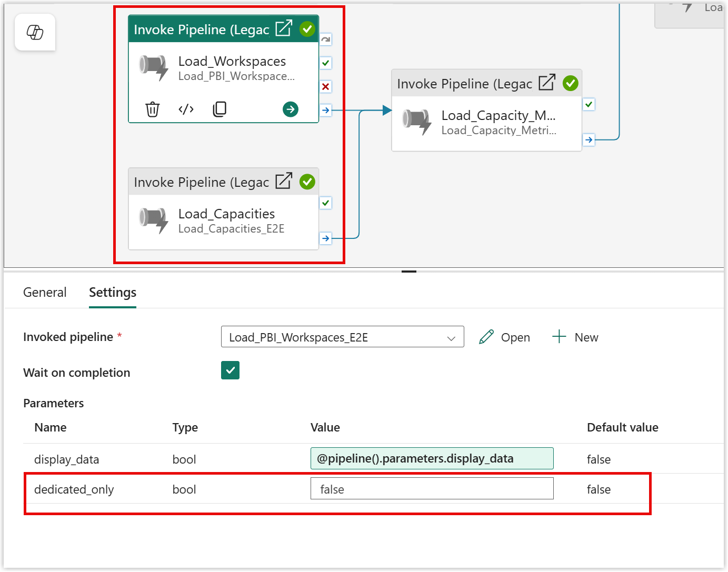Click the dedicated_only value field
The width and height of the screenshot is (728, 572).
click(x=432, y=489)
